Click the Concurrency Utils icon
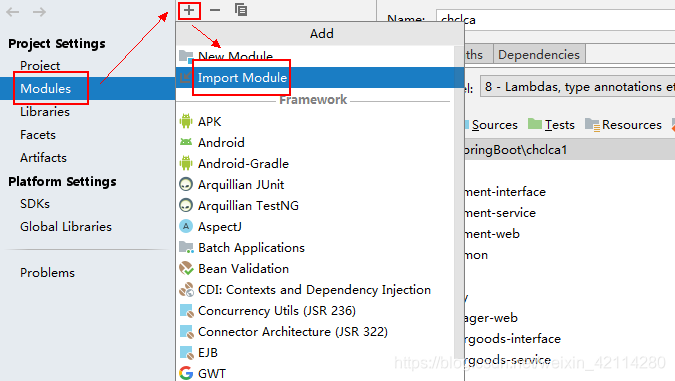675x381 pixels. click(186, 310)
